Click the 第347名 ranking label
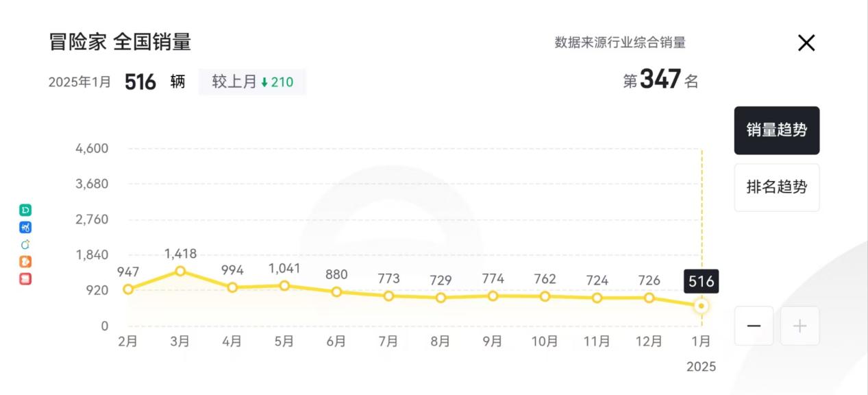The width and height of the screenshot is (868, 395). click(660, 80)
